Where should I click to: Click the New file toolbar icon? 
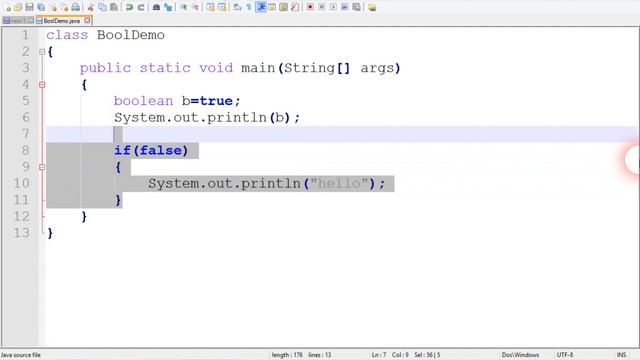pyautogui.click(x=8, y=7)
